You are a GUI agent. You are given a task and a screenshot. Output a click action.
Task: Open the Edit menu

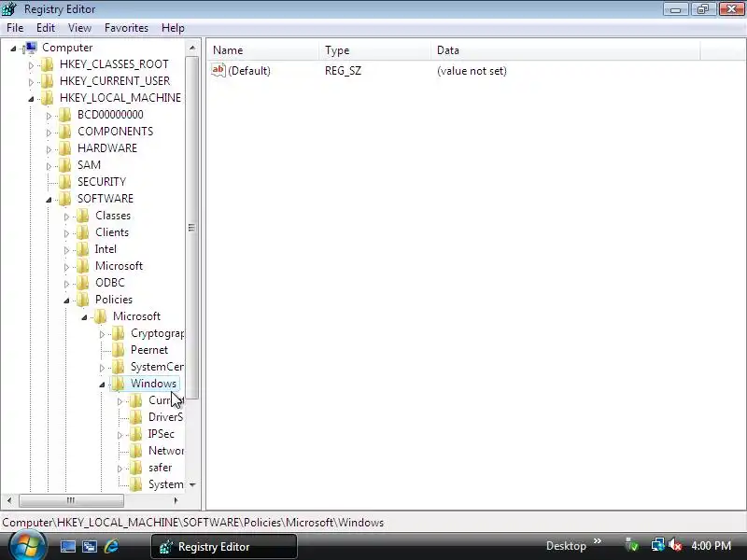[46, 28]
